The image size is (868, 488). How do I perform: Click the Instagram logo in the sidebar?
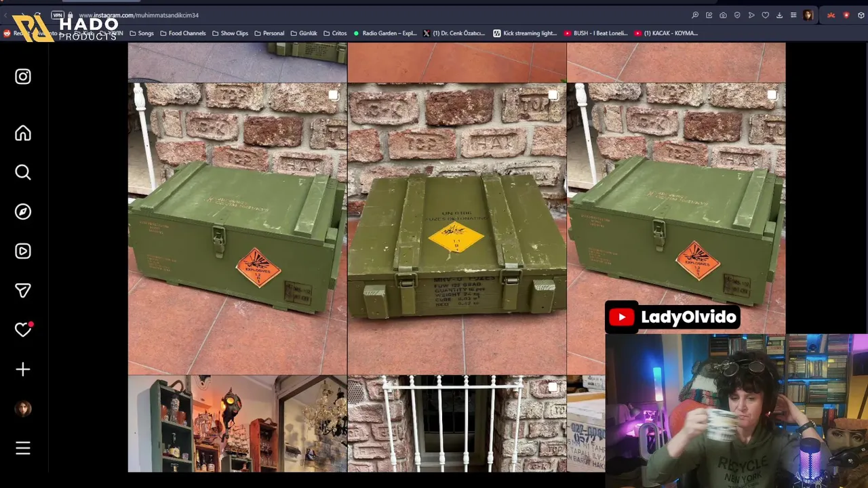[23, 77]
